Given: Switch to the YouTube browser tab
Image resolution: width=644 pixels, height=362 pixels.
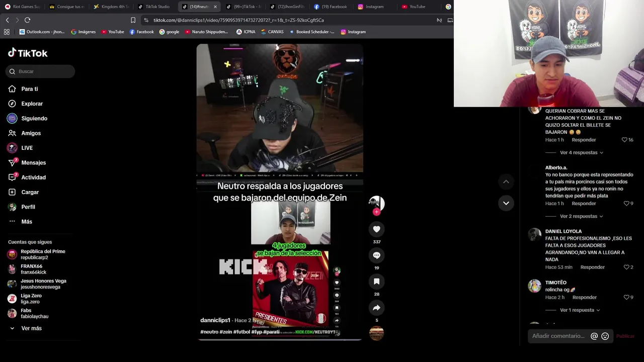Looking at the screenshot, I should click(x=418, y=7).
